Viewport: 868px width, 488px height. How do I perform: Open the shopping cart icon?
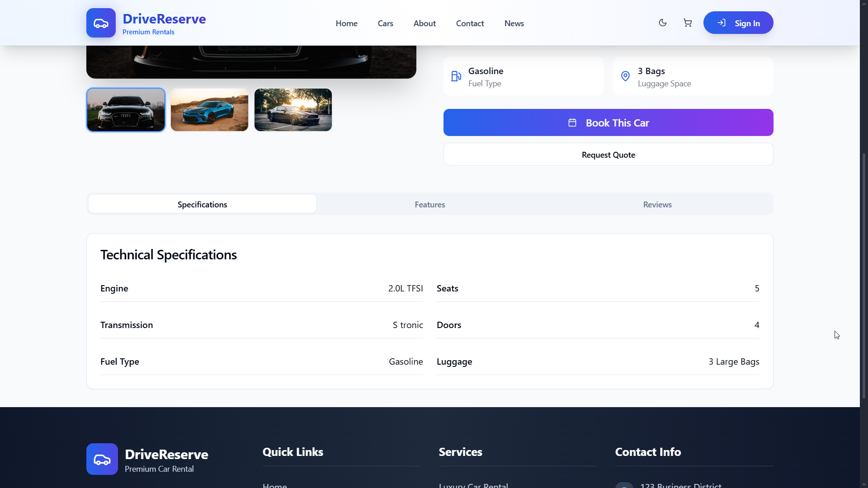click(688, 23)
